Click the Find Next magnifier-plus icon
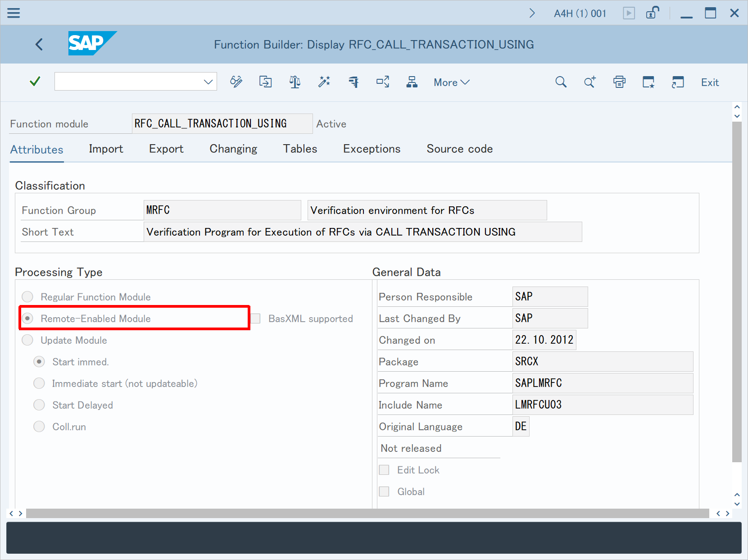This screenshot has height=560, width=748. [x=590, y=82]
